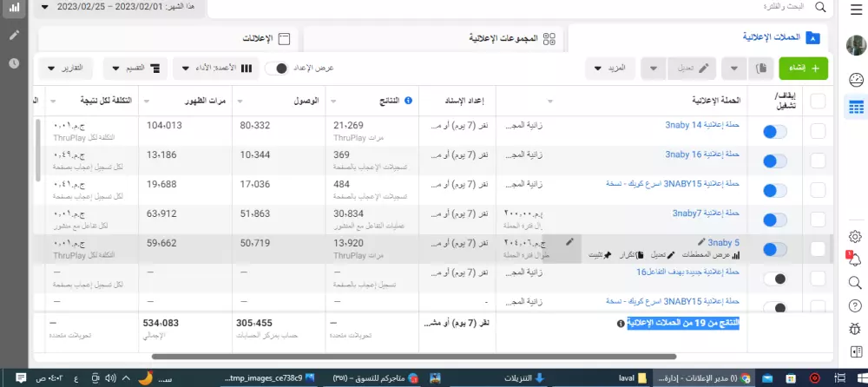Screen dimensions: 868x387
Task: Turn off campaign 3naby7 toggle
Action: point(774,220)
